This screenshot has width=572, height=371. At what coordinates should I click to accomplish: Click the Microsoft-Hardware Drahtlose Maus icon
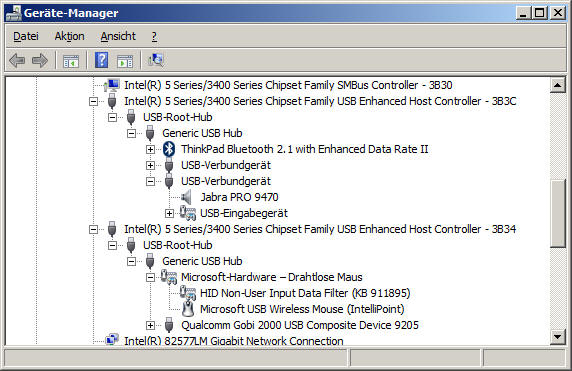pyautogui.click(x=169, y=277)
